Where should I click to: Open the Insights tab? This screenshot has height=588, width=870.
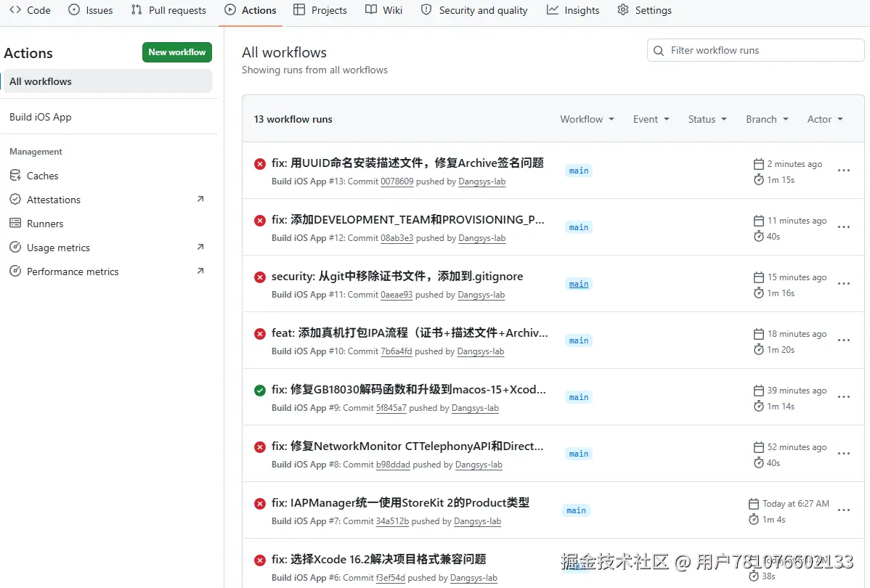(x=572, y=10)
